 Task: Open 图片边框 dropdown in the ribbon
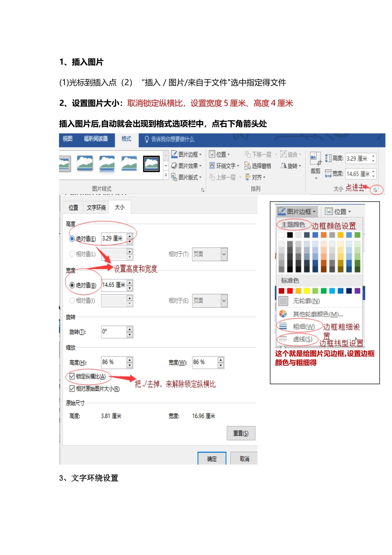[x=187, y=154]
